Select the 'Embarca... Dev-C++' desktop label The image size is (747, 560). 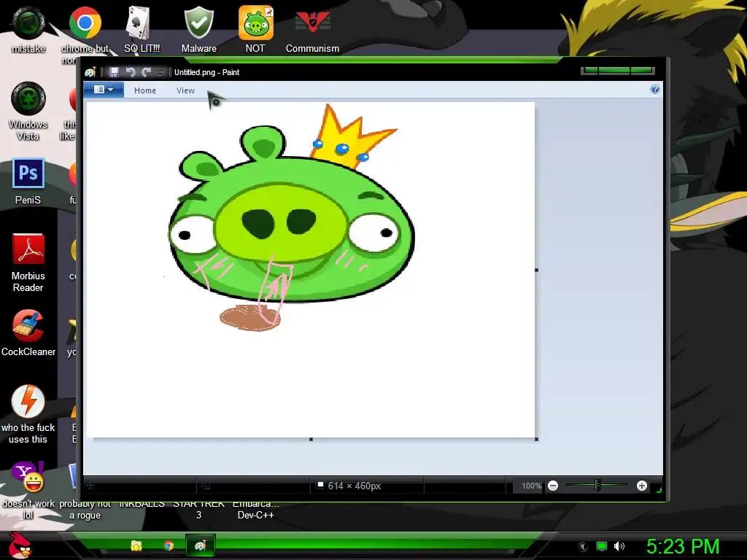point(256,509)
